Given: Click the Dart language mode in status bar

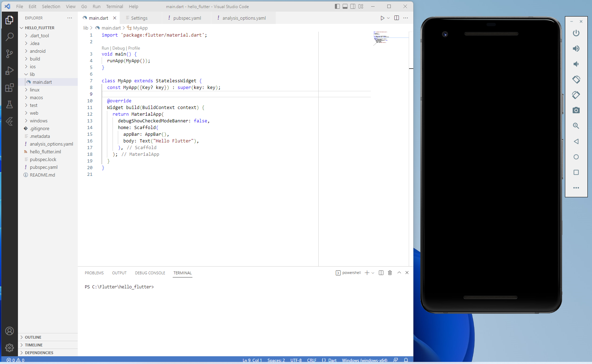Looking at the screenshot, I should (x=332, y=360).
